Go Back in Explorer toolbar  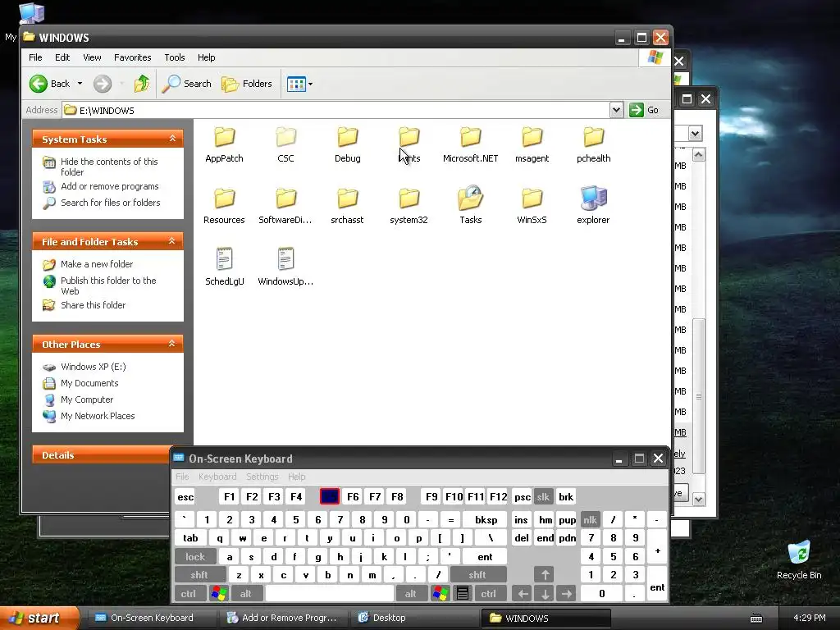pyautogui.click(x=49, y=84)
